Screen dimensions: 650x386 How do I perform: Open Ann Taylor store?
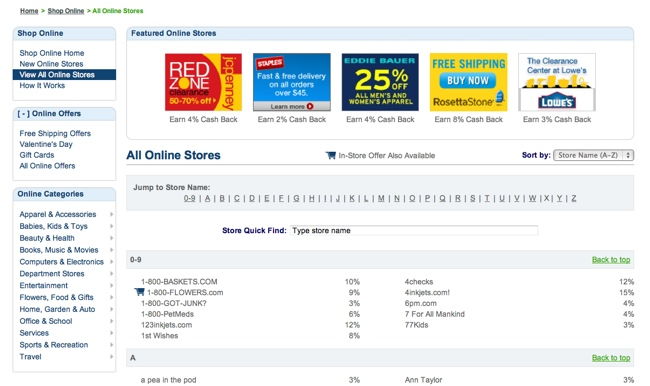tap(423, 380)
